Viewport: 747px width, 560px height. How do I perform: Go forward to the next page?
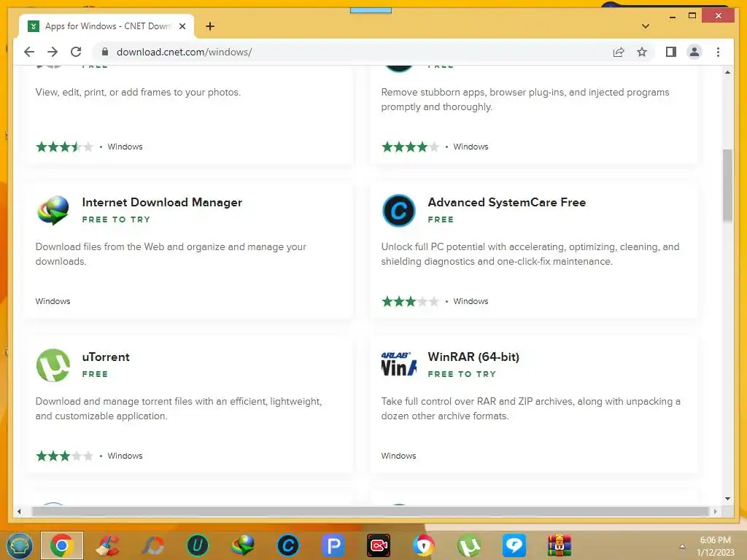point(53,52)
